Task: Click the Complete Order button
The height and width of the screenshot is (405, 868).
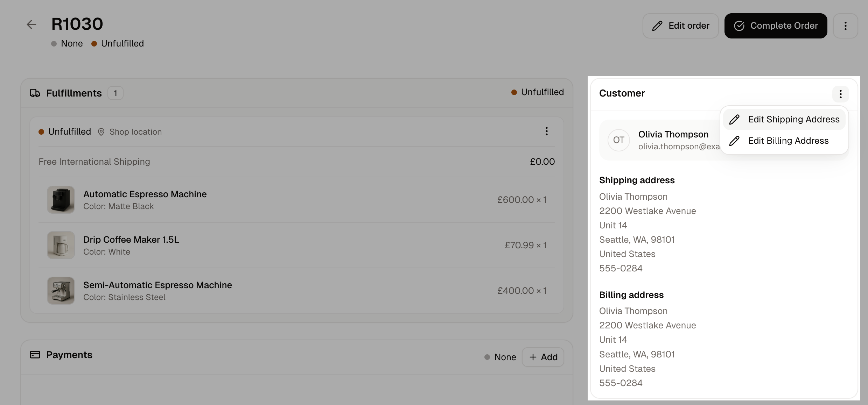Action: click(x=776, y=26)
